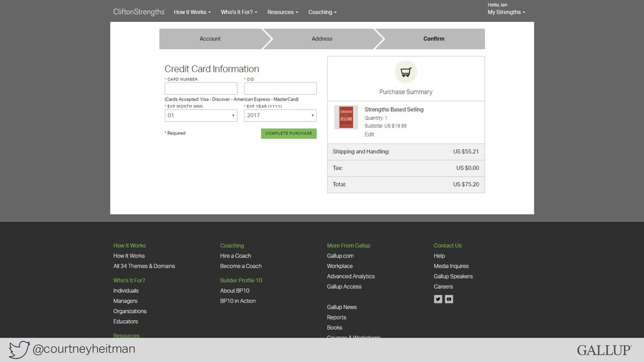Open the Media Inquires link
Viewport: 644px width, 362px height.
(451, 266)
